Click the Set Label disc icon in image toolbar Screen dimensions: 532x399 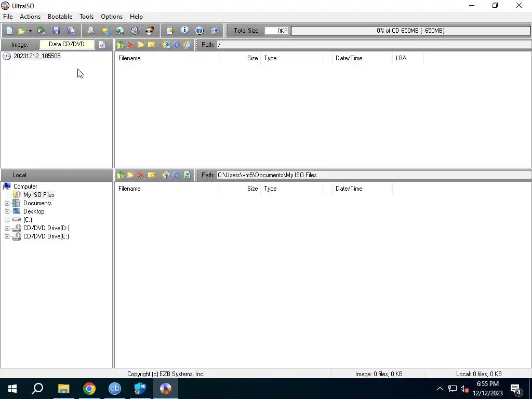(x=187, y=45)
